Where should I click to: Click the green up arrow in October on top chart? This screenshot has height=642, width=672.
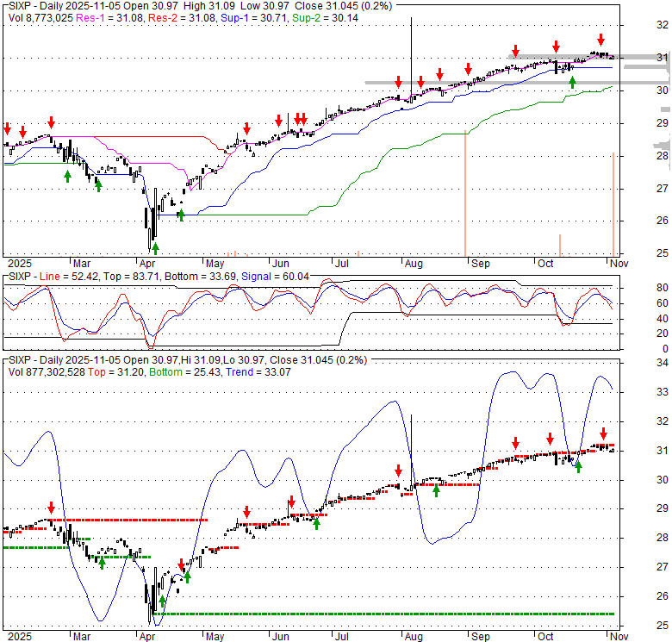tap(572, 83)
